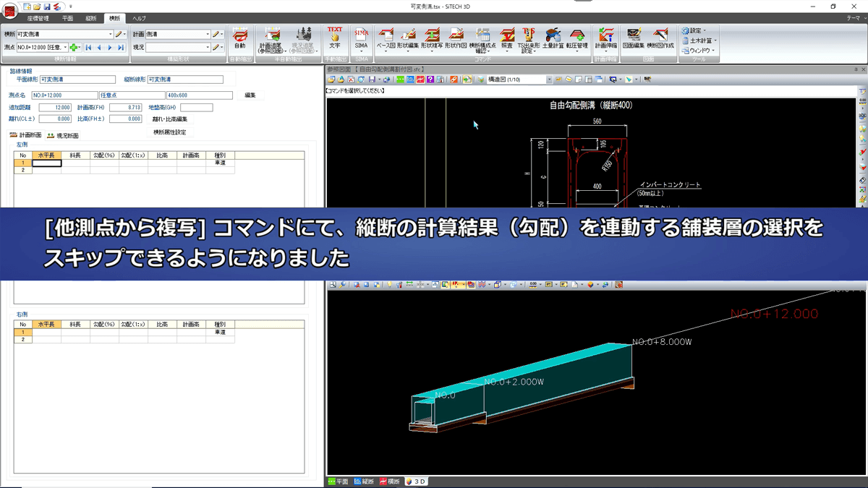Expand the ウィンドウ tool menu
The image size is (868, 488).
coord(699,51)
